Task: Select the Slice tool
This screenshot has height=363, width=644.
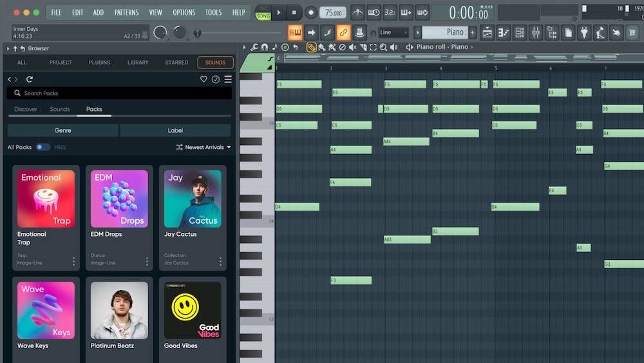Action: [x=363, y=47]
